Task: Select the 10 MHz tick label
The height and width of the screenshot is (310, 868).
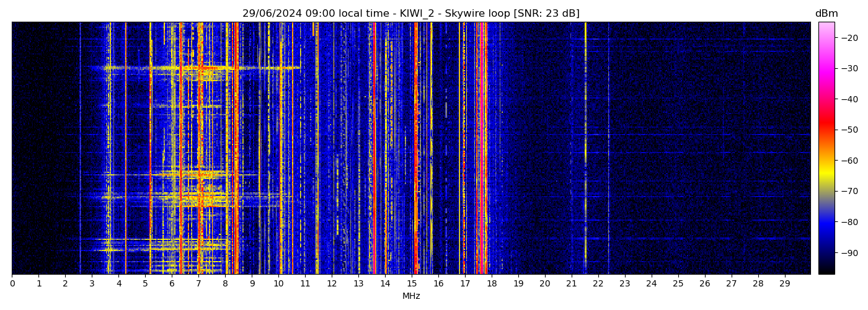Action: [x=278, y=283]
